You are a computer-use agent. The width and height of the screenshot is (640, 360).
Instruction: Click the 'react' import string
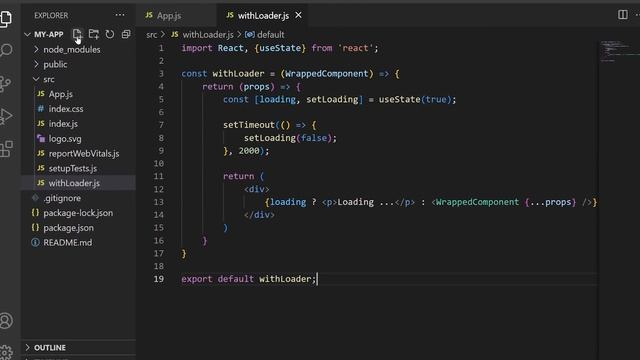[x=356, y=48]
